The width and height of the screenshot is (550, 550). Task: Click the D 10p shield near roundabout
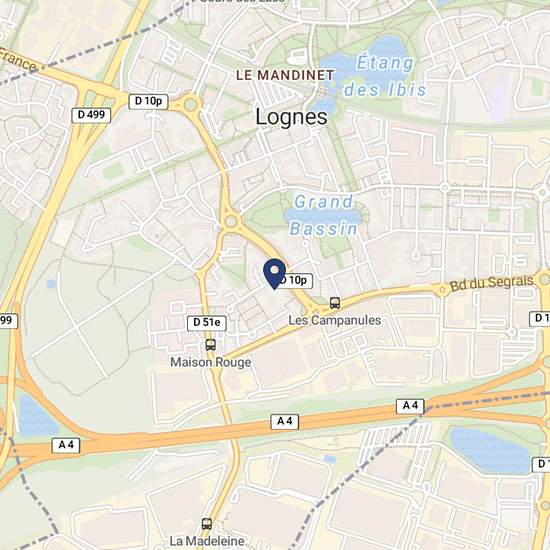(x=148, y=102)
